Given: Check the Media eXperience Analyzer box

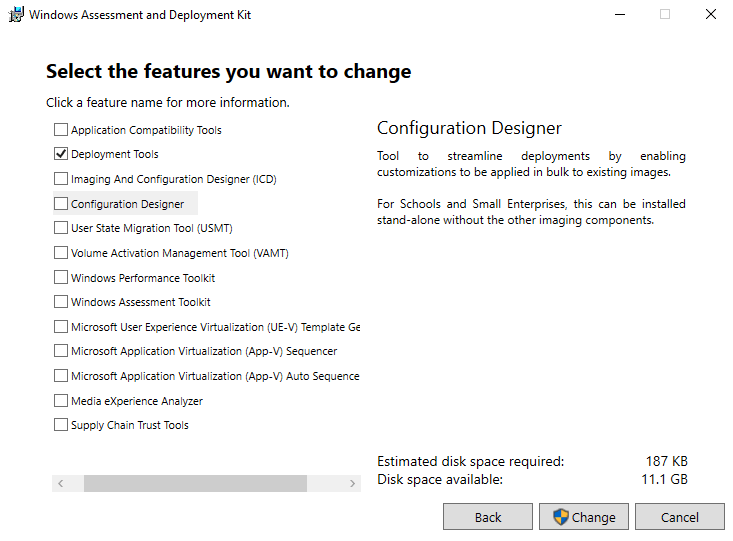Looking at the screenshot, I should 61,401.
